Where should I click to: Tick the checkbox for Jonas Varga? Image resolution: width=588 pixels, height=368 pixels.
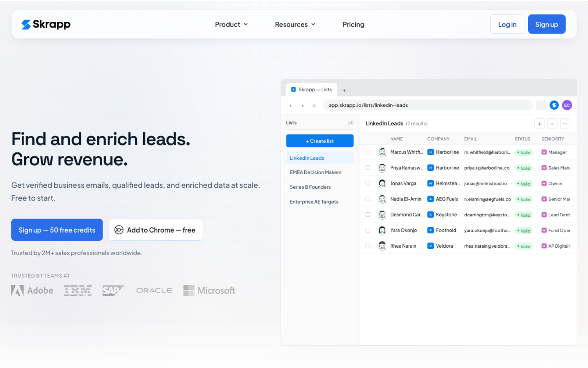click(x=368, y=183)
